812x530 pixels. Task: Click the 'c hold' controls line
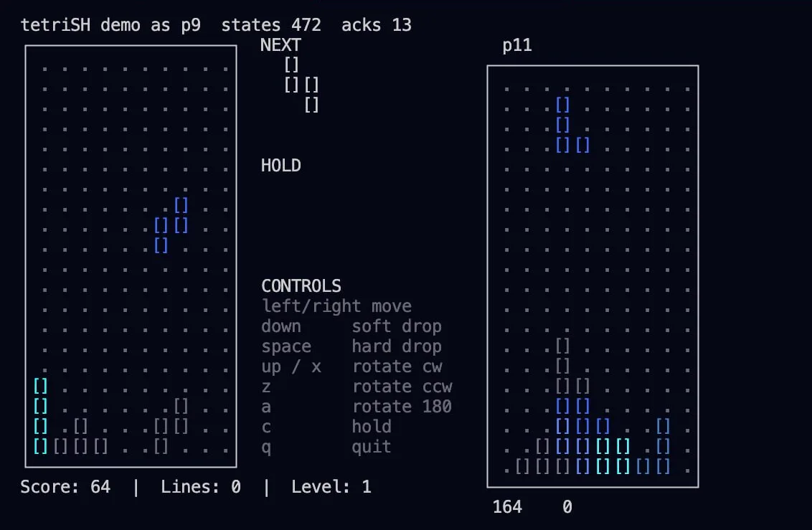[x=326, y=427]
